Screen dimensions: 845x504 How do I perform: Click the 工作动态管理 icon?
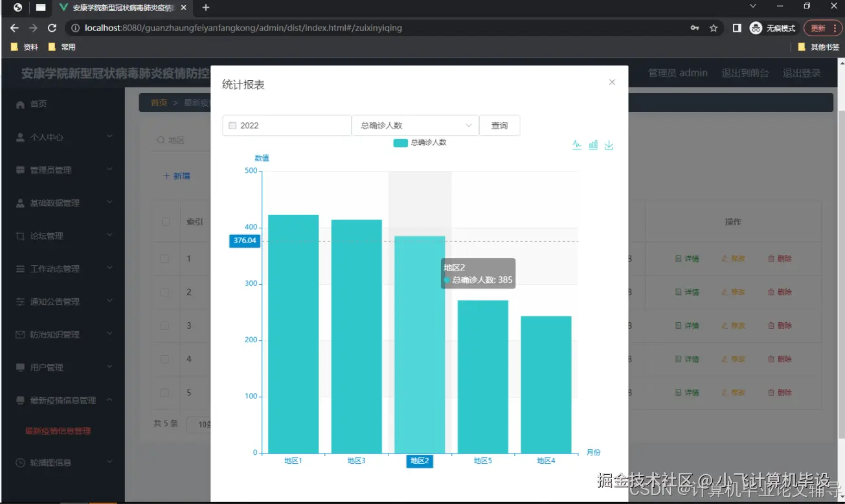click(20, 269)
